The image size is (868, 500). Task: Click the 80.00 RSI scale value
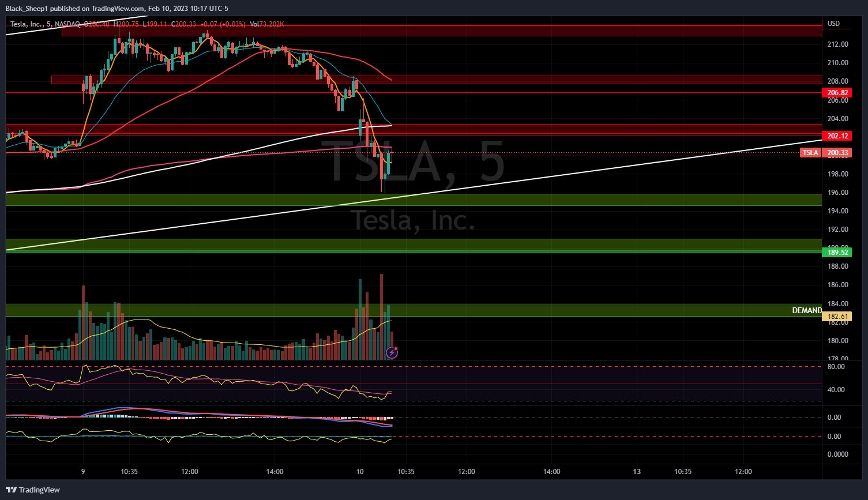(x=836, y=367)
